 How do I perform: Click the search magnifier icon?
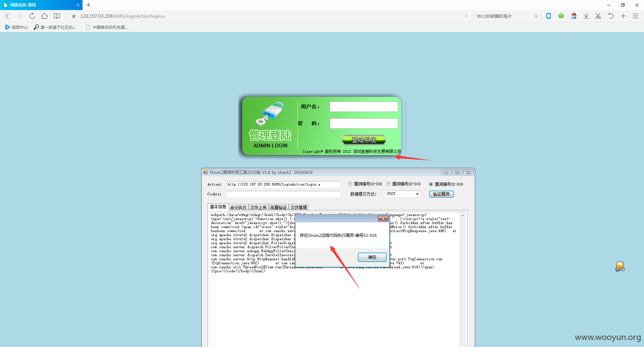[536, 16]
